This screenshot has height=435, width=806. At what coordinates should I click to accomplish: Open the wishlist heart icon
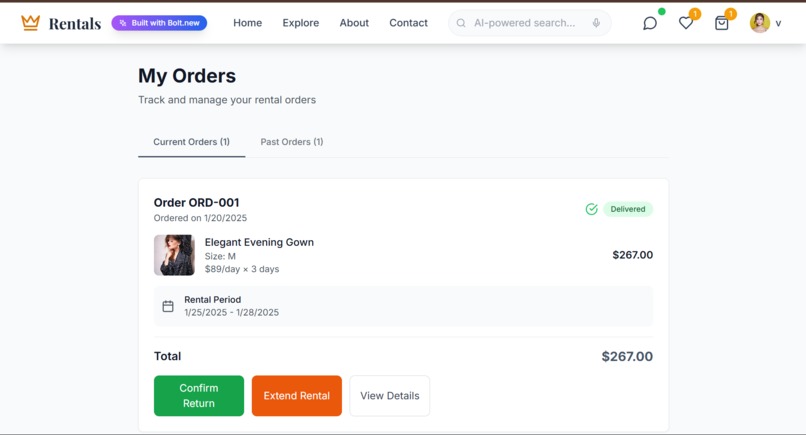686,23
